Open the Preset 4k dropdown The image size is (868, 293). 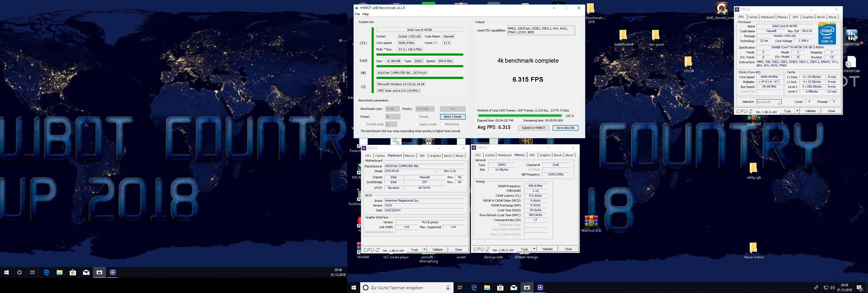point(393,117)
